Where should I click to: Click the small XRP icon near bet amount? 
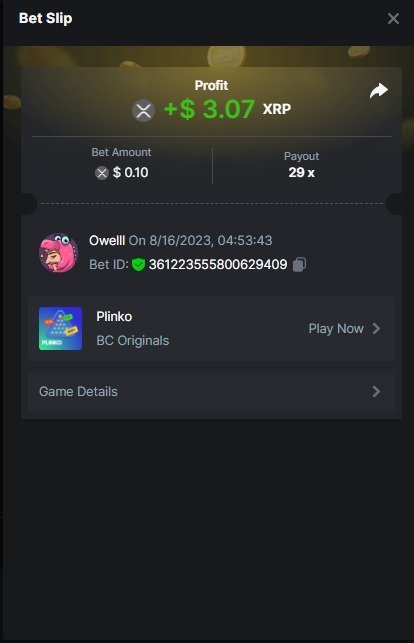click(102, 173)
